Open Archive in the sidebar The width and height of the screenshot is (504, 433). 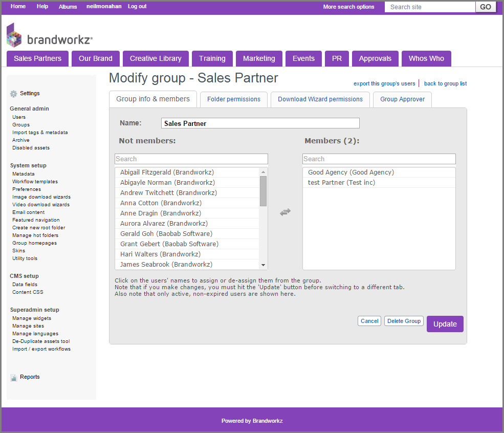click(x=21, y=140)
